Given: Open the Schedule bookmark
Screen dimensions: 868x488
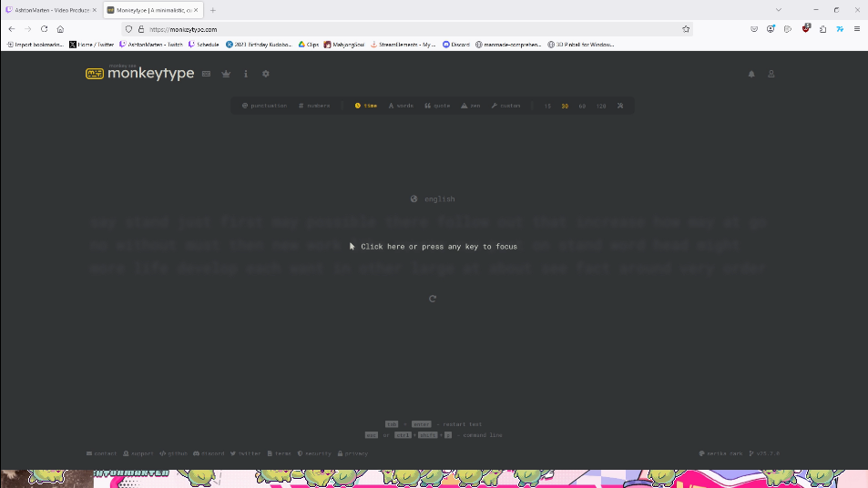Looking at the screenshot, I should pyautogui.click(x=204, y=45).
